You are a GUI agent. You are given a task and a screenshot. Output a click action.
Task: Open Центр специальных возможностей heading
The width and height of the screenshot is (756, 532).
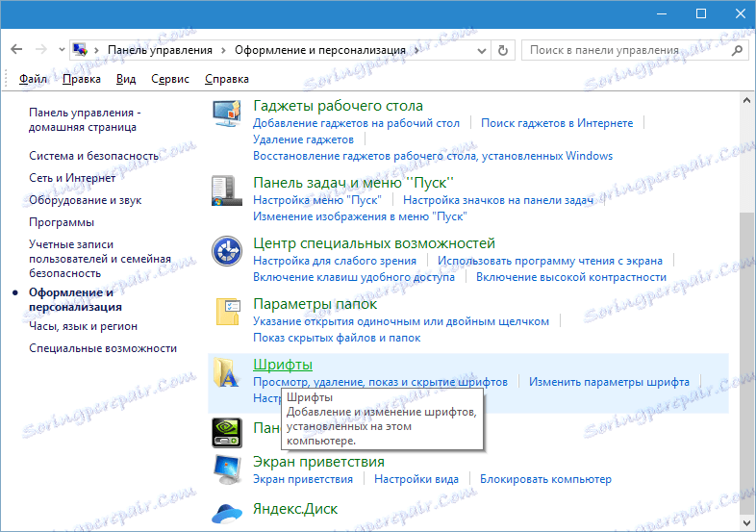pyautogui.click(x=374, y=243)
